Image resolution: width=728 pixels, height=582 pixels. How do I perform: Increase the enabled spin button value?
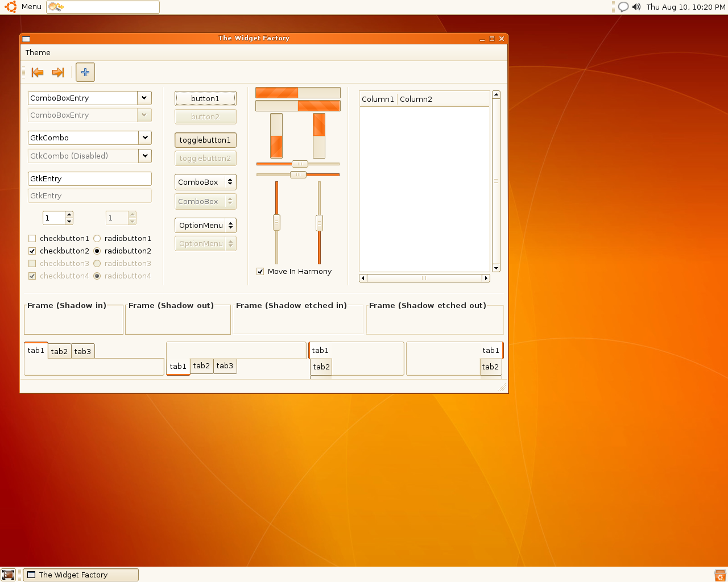coord(69,215)
